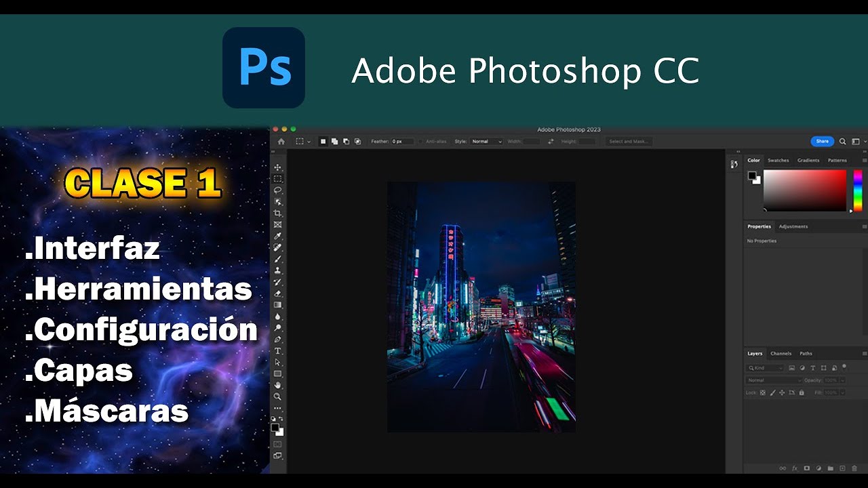Open the Edit Toolbar three-dots menu
868x488 pixels.
(278, 409)
